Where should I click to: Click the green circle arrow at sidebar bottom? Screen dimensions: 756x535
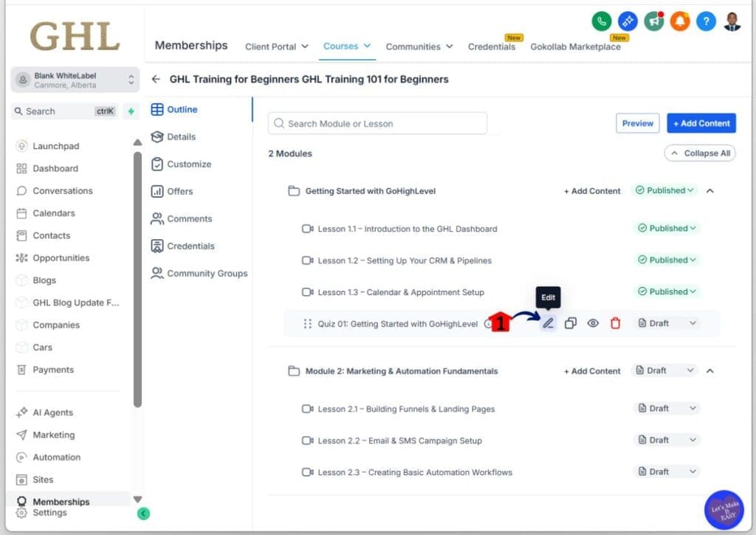[x=144, y=513]
